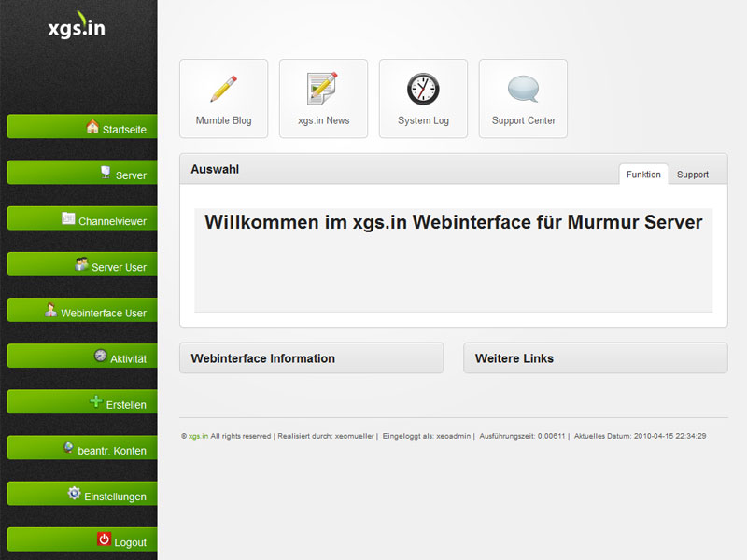Open the xgs.in footer link
The image size is (747, 560).
(x=193, y=436)
